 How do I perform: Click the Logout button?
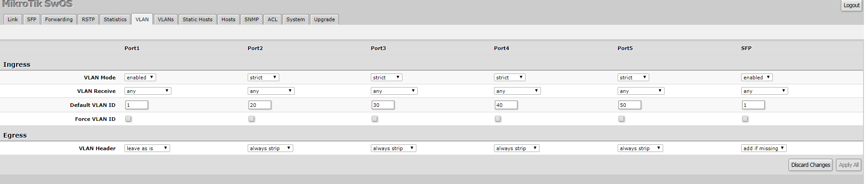click(x=851, y=5)
